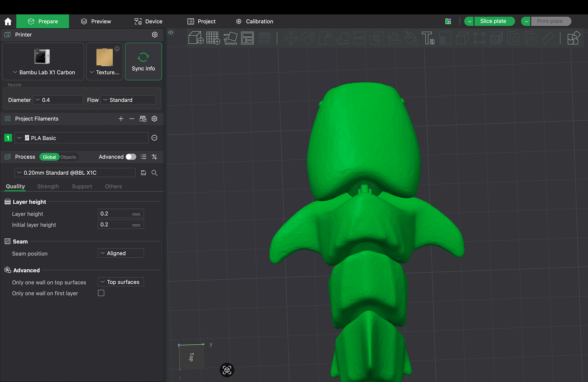Open the layer height variable tool icon
Image resolution: width=588 pixels, height=382 pixels.
click(265, 38)
